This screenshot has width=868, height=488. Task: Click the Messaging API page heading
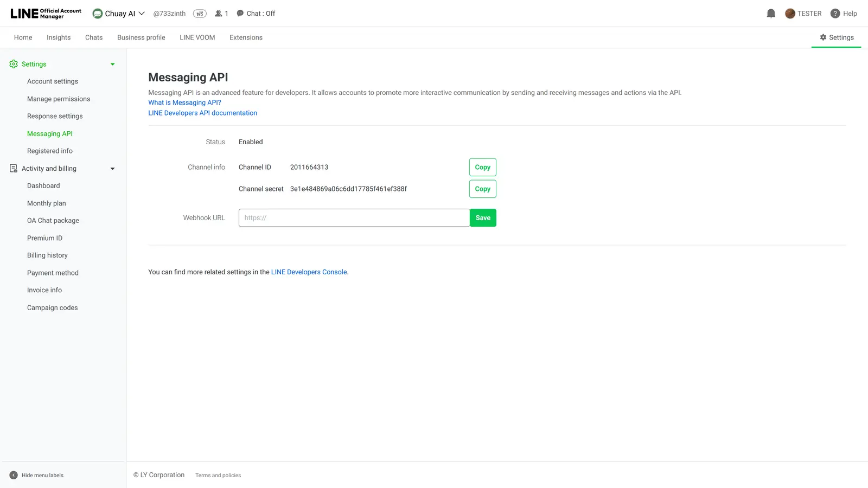(x=188, y=78)
